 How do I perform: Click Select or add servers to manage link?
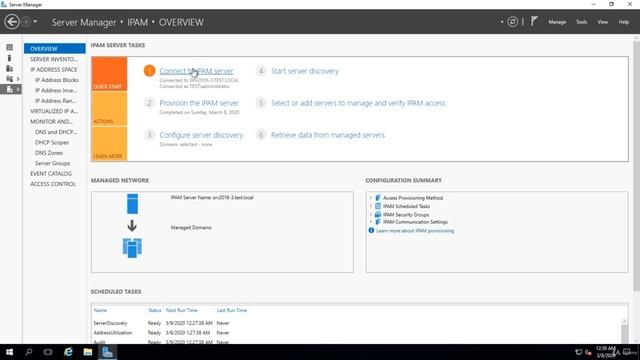pos(358,103)
